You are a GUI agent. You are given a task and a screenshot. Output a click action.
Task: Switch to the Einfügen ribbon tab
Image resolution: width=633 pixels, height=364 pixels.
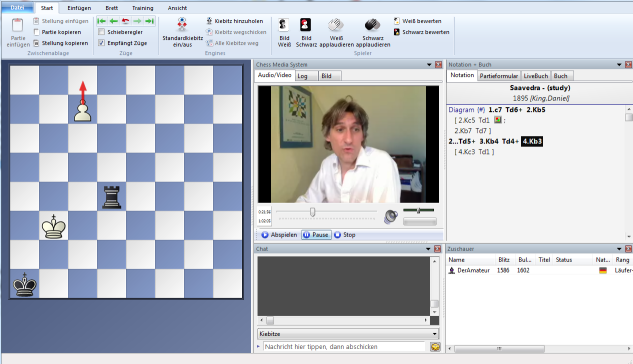click(79, 8)
